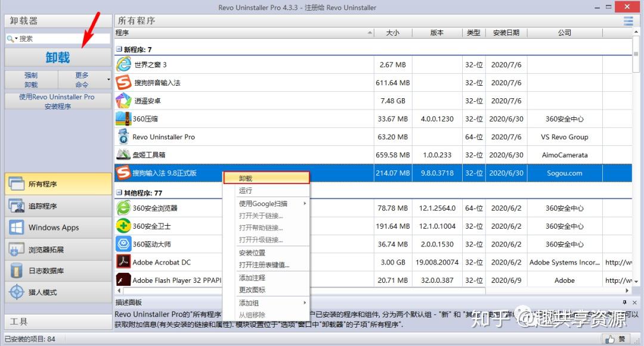Open the 猎人模式 sidebar section
The height and width of the screenshot is (346, 644).
(58, 292)
